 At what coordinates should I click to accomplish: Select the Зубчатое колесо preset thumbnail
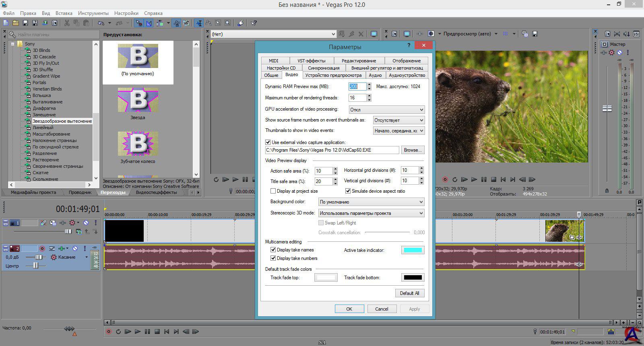(x=138, y=144)
